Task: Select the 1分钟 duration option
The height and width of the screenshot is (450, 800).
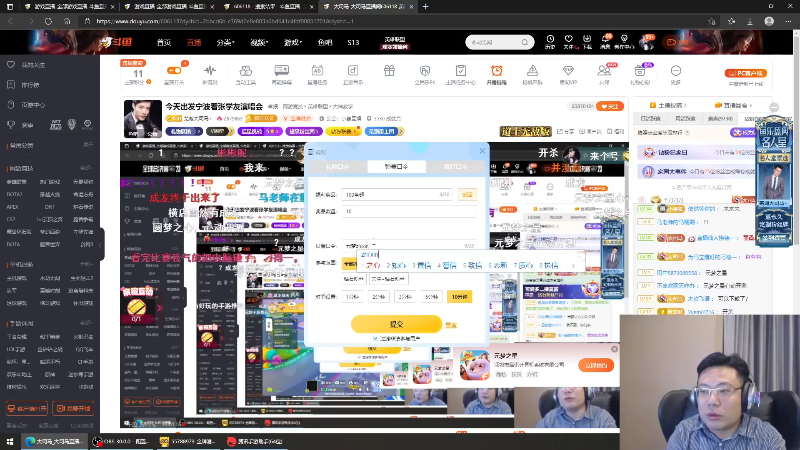Action: click(x=352, y=297)
